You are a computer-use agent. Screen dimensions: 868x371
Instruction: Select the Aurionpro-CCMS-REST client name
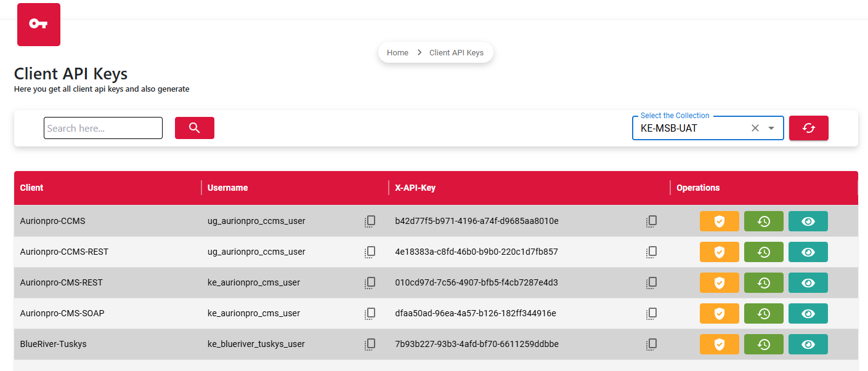pyautogui.click(x=64, y=252)
